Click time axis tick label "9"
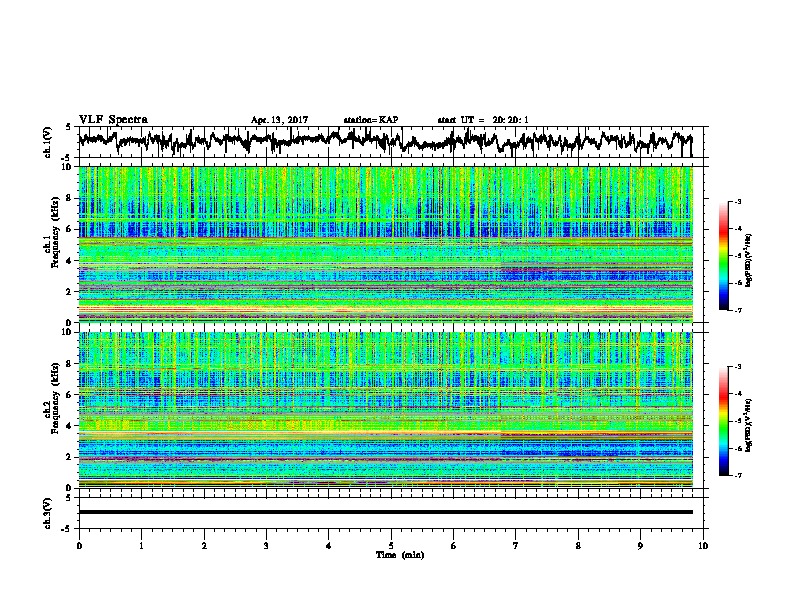The width and height of the screenshot is (792, 612). coord(640,546)
